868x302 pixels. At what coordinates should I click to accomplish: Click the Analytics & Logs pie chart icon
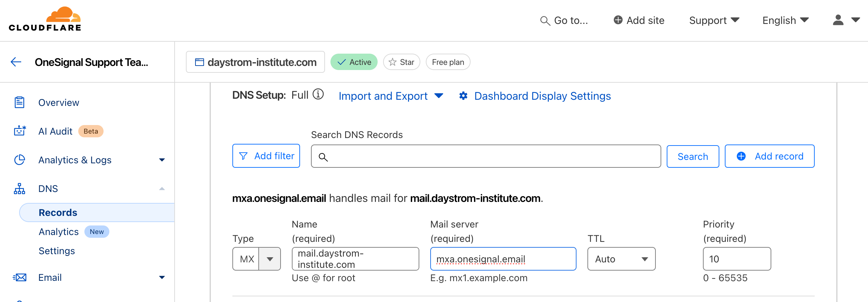pyautogui.click(x=19, y=160)
